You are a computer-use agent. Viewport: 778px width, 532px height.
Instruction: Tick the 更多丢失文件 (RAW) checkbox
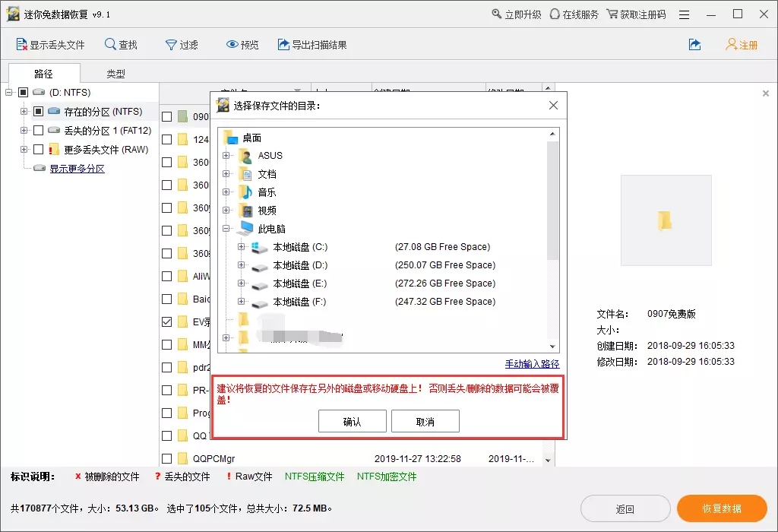(38, 150)
